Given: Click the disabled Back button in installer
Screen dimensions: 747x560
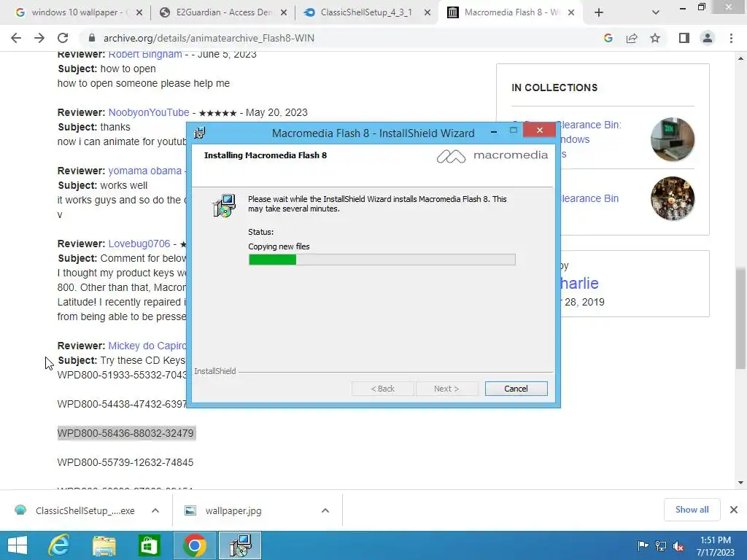Looking at the screenshot, I should (382, 389).
